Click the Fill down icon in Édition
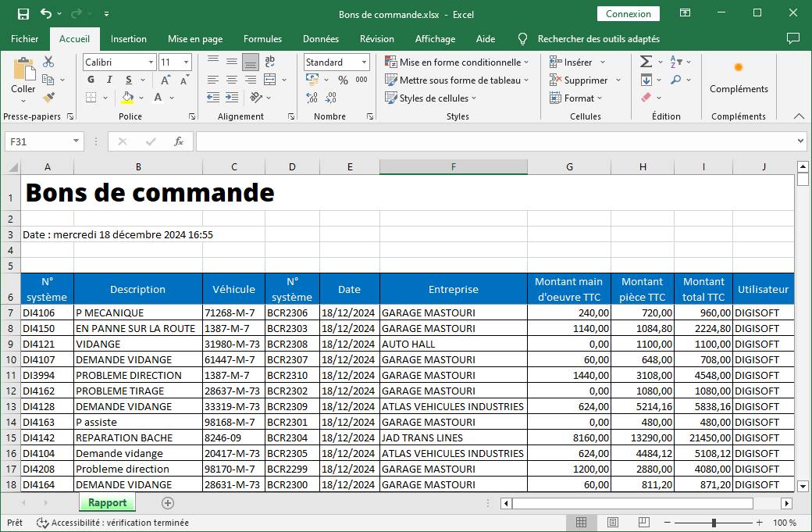The width and height of the screenshot is (812, 532). (x=646, y=80)
